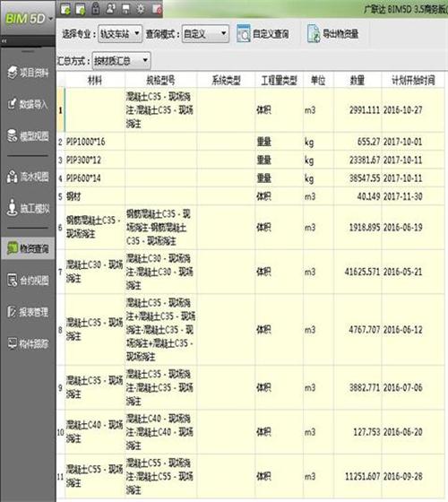Open 数据导入 from the sidebar
This screenshot has width=448, height=502.
[28, 104]
